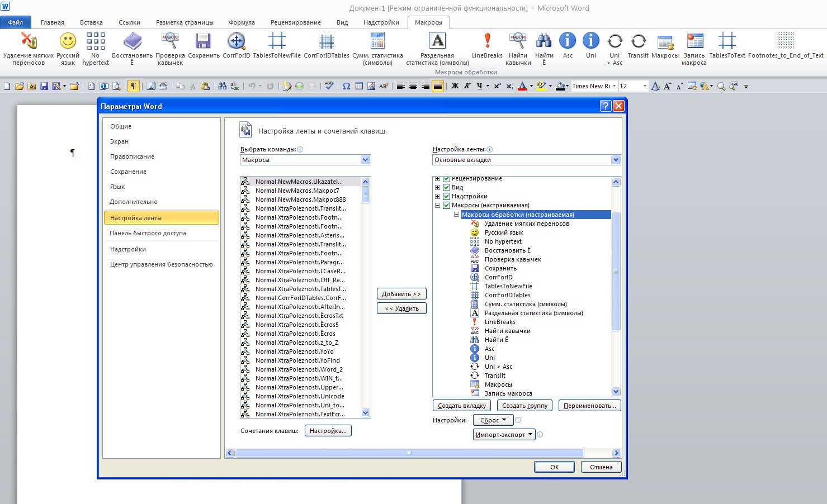Click 'Сумм. статистика (символы)' ribbon icon
Image resolution: width=827 pixels, height=504 pixels.
pyautogui.click(x=377, y=49)
